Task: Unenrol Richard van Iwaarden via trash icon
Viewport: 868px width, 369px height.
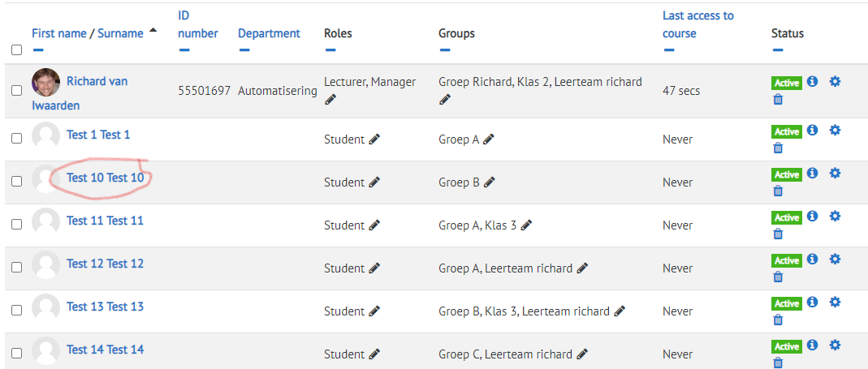Action: (778, 100)
